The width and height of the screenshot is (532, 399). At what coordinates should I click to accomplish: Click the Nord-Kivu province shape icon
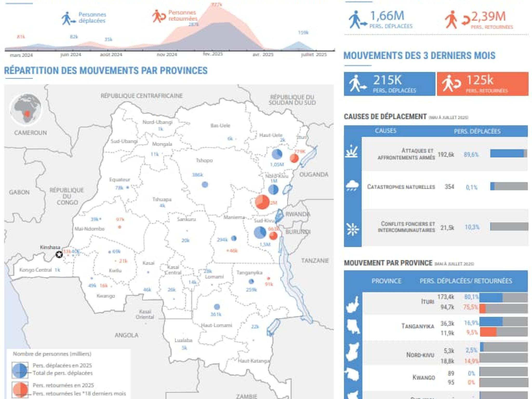(353, 352)
